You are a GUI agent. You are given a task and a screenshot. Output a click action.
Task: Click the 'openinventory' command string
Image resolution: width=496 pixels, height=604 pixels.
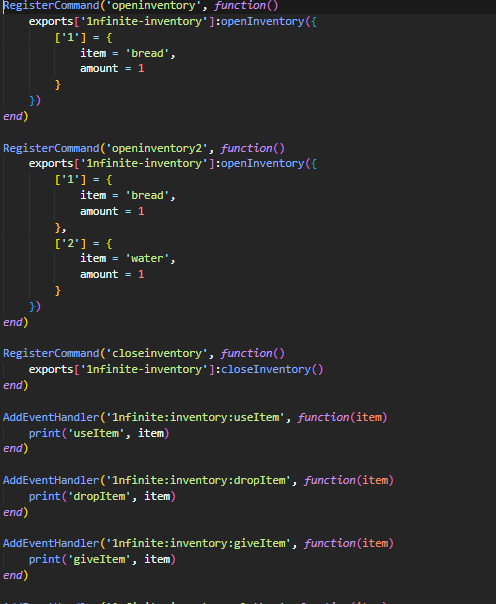click(x=153, y=6)
